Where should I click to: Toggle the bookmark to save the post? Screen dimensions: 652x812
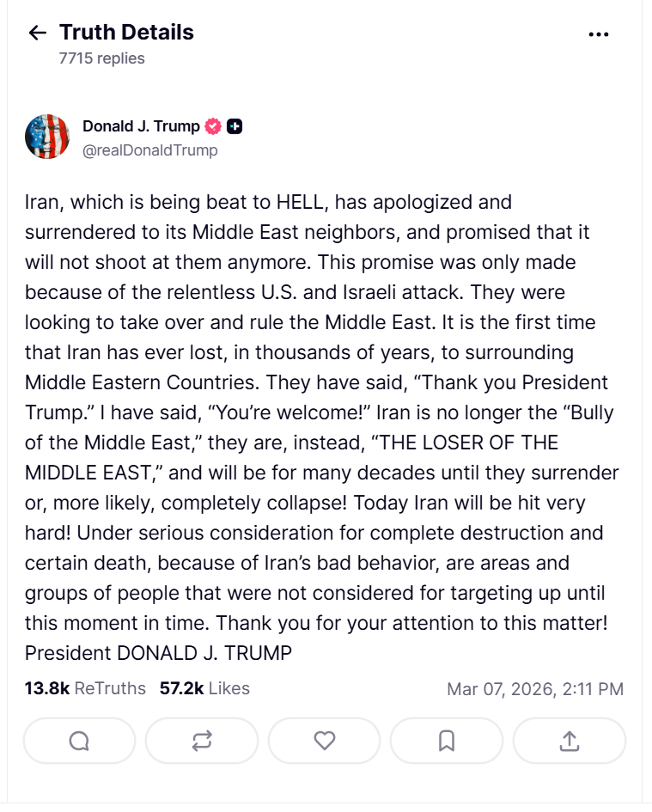[446, 740]
